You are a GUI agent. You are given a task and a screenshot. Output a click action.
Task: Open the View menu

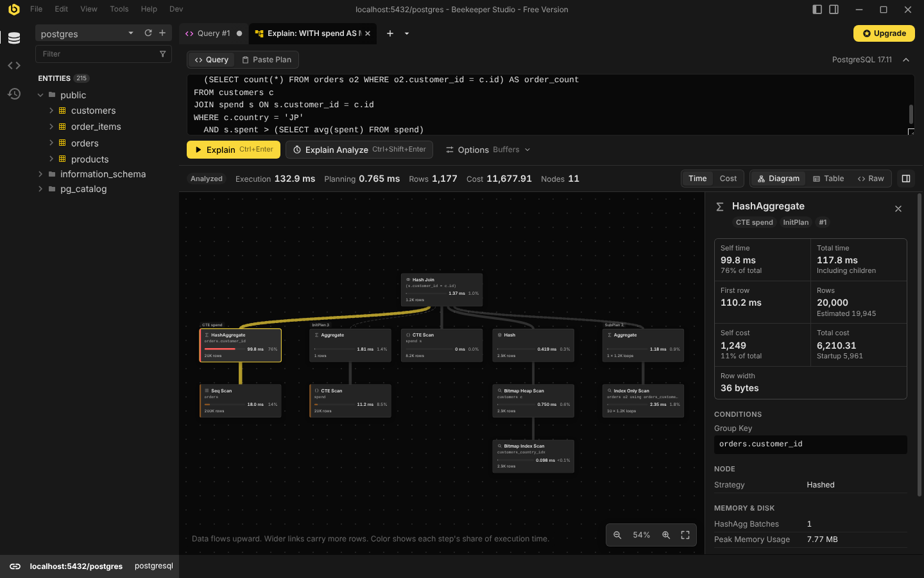[x=89, y=9]
